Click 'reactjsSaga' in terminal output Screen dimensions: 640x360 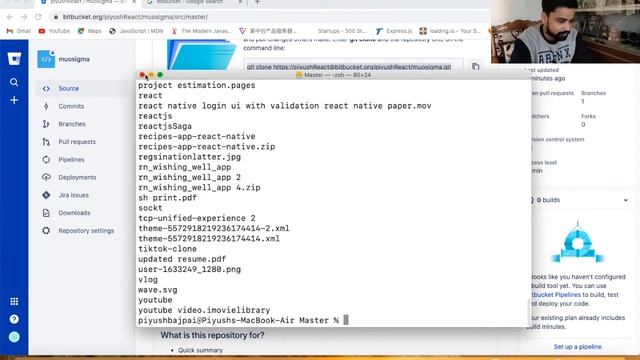165,126
